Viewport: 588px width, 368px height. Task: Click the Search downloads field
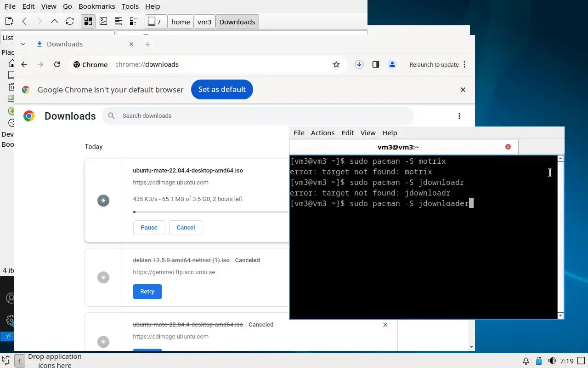(258, 116)
